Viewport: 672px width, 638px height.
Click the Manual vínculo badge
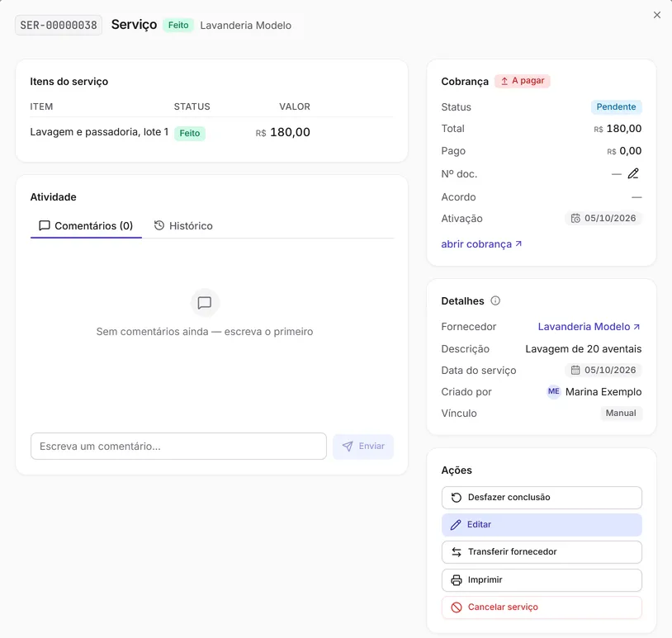(621, 413)
